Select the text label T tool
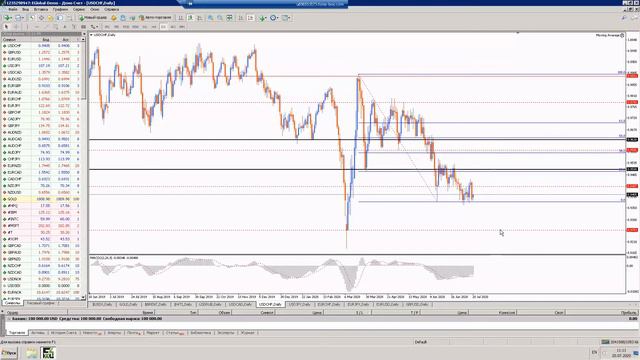 74,27
